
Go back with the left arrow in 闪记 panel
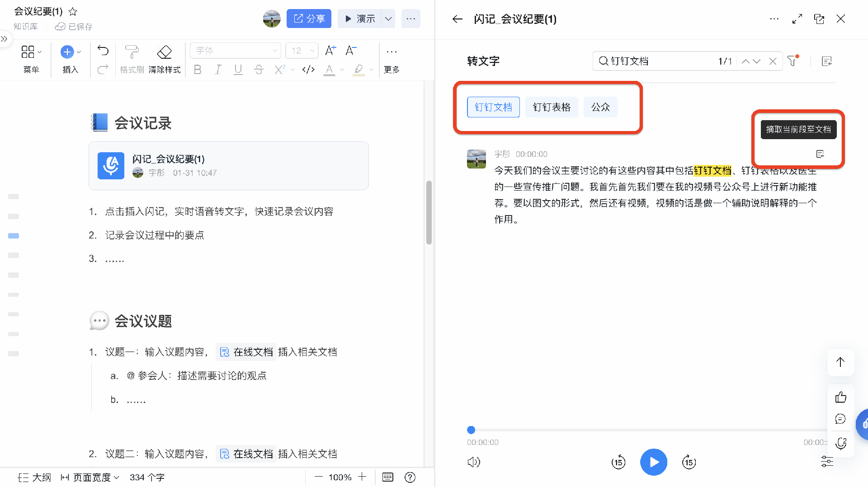point(458,19)
